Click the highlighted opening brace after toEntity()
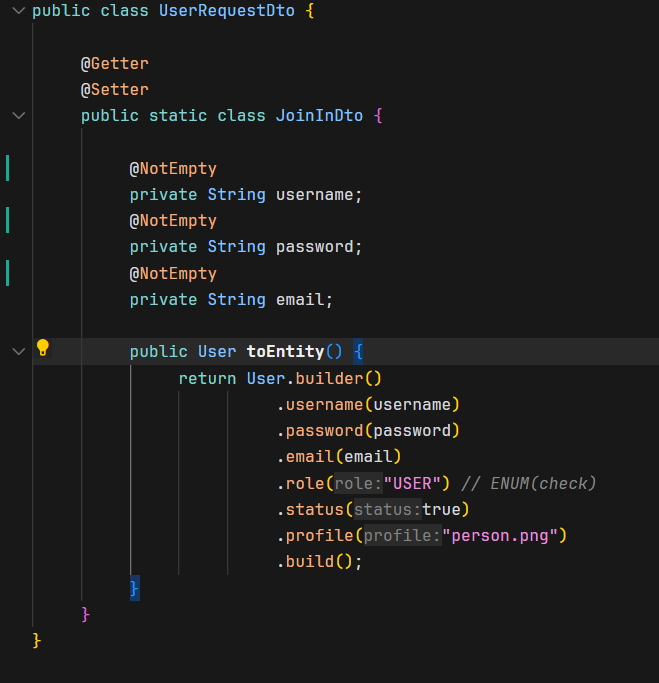 358,352
